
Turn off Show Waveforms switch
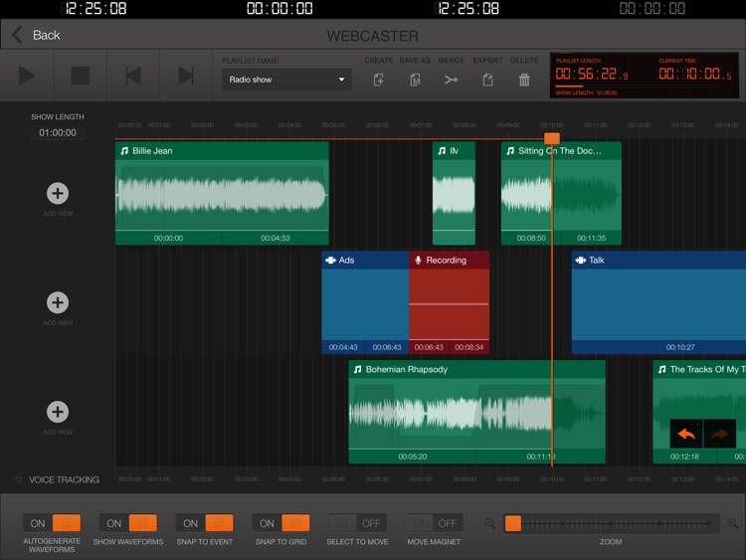pos(128,523)
